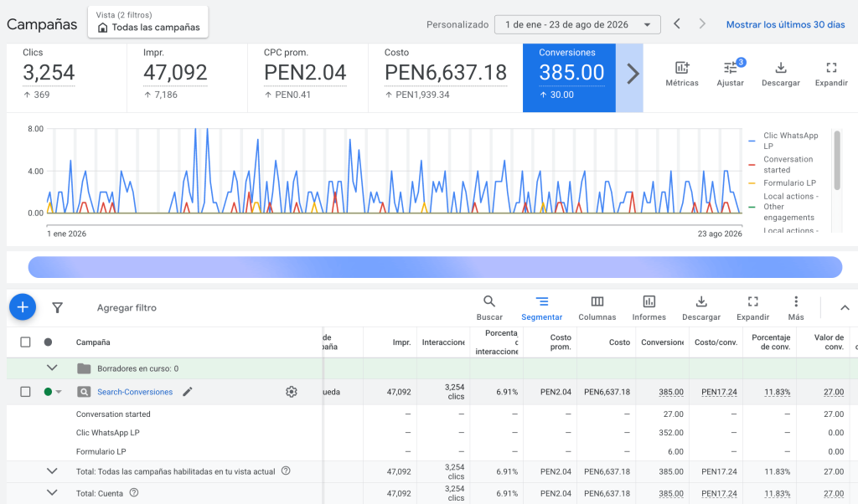Edit the Search-Conversiones campaign name pencil
Viewport: 858px width, 504px height.
click(x=188, y=391)
